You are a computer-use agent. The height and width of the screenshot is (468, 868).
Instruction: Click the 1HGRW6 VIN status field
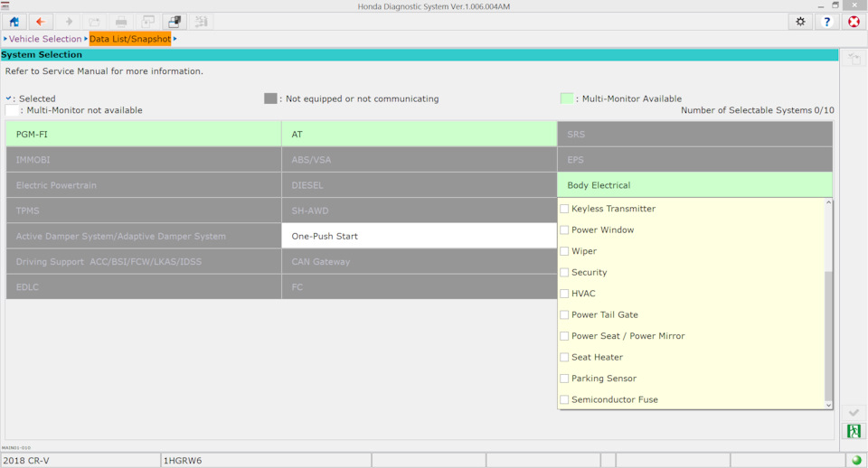(266, 460)
